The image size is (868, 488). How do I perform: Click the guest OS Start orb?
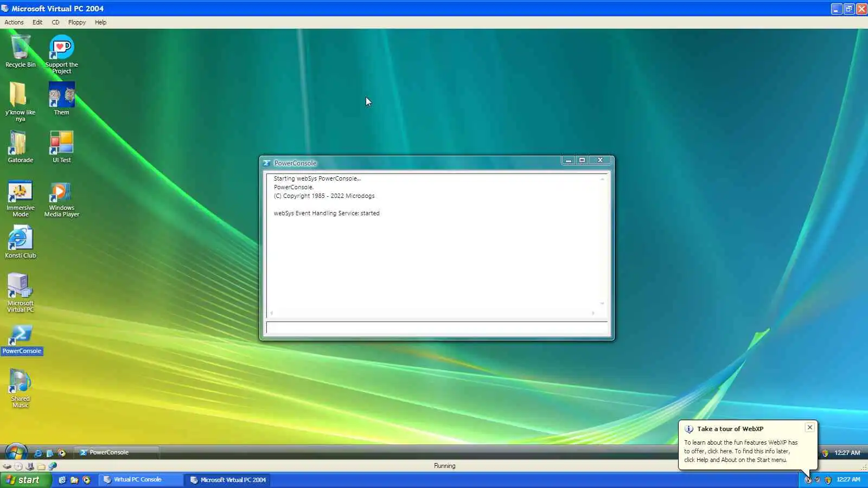click(x=16, y=452)
